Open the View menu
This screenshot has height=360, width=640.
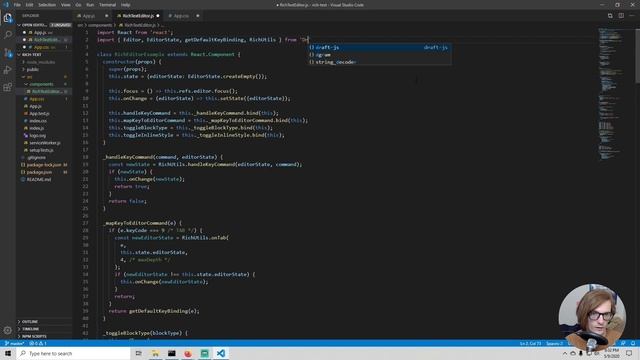(65, 5)
